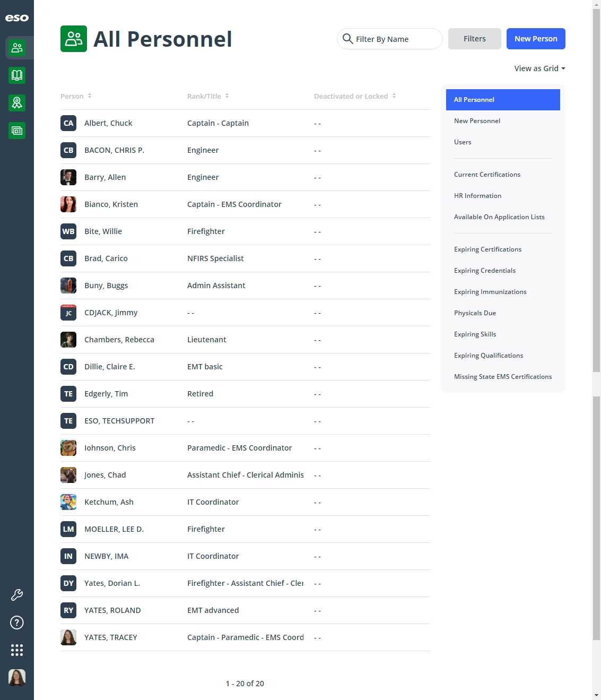Click the magnifier search icon
The height and width of the screenshot is (700, 601).
pos(348,39)
